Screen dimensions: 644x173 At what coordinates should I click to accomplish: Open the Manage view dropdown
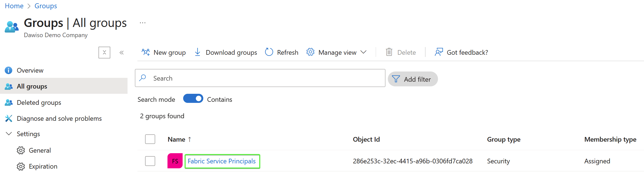364,52
